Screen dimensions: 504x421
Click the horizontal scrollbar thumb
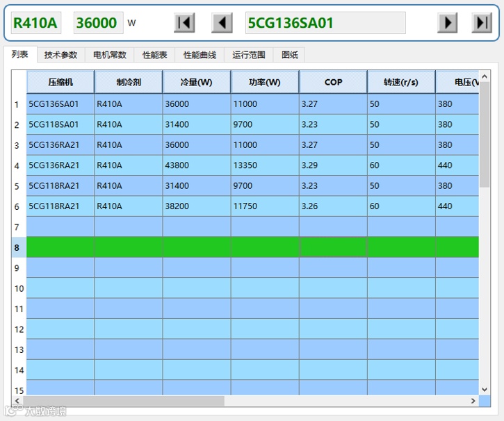[x=124, y=401]
